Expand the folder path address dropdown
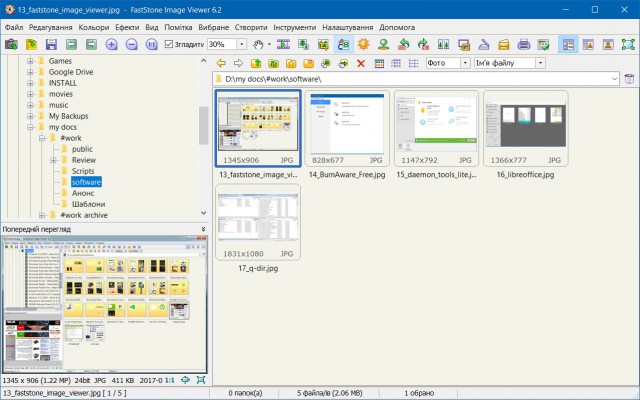The image size is (640, 400). (614, 79)
